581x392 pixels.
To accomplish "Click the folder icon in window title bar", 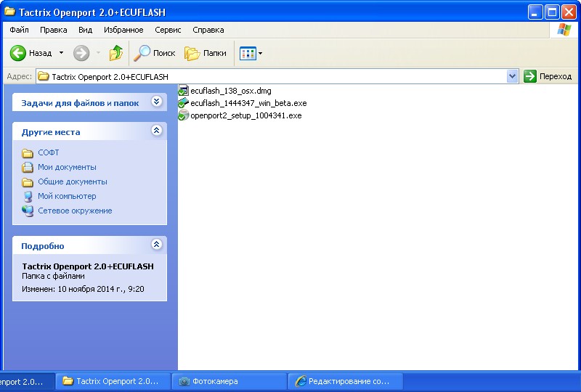I will (9, 12).
